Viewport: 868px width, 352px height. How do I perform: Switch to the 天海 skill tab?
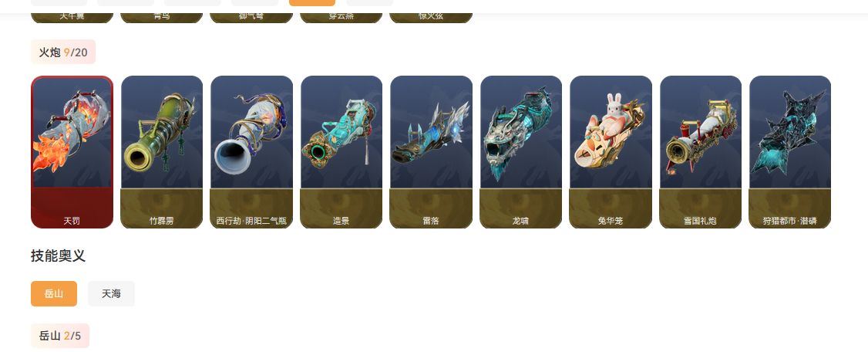click(x=111, y=294)
